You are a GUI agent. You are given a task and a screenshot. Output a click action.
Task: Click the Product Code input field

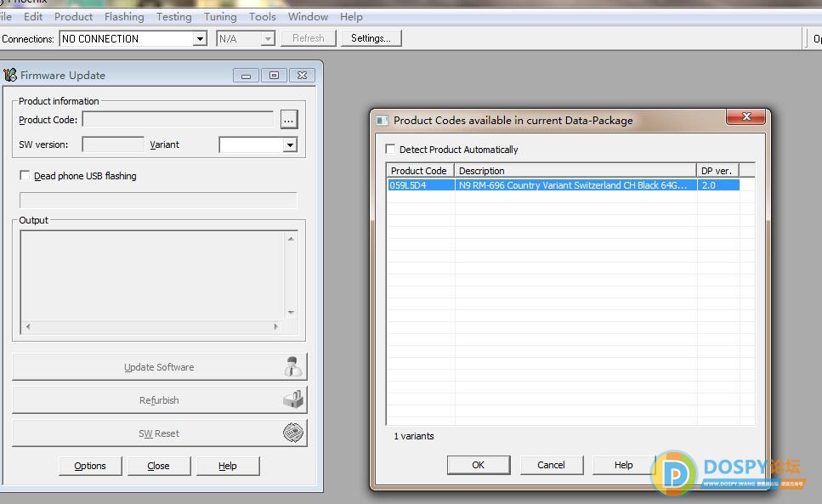pyautogui.click(x=178, y=120)
